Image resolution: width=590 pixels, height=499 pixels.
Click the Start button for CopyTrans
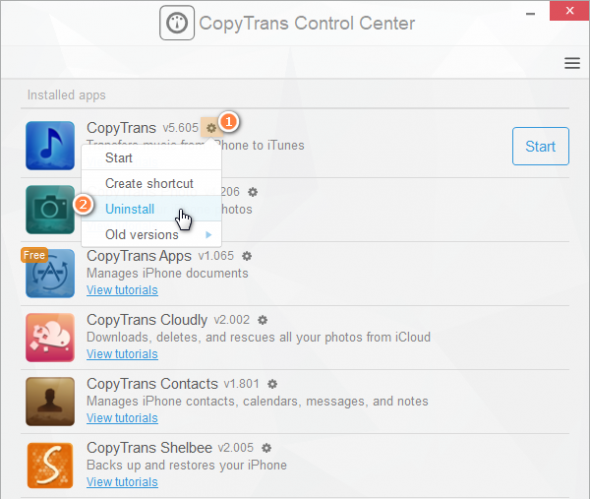[x=540, y=146]
